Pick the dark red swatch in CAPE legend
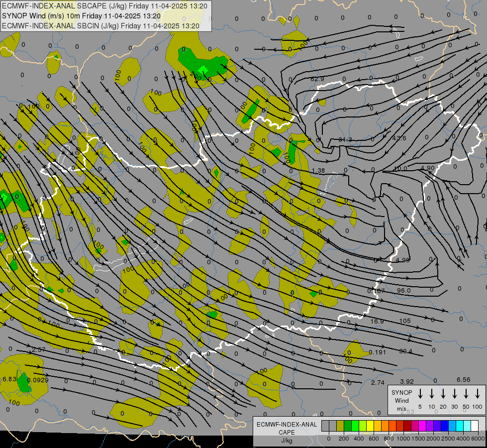 click(x=407, y=426)
